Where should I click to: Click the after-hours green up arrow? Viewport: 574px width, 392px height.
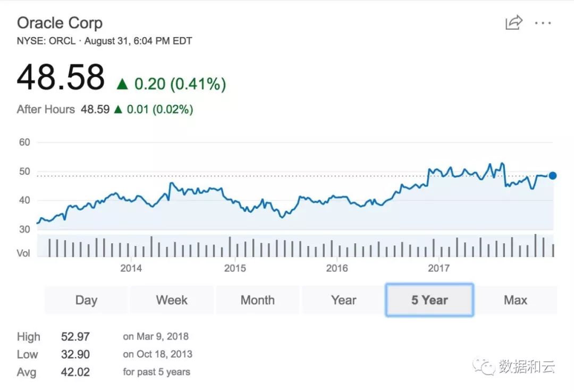118,109
